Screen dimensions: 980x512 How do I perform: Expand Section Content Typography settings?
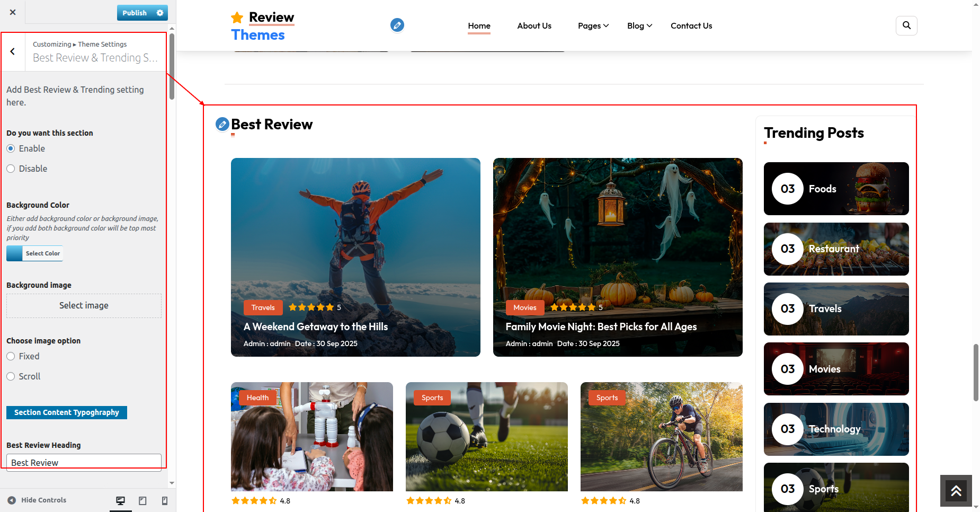click(67, 412)
